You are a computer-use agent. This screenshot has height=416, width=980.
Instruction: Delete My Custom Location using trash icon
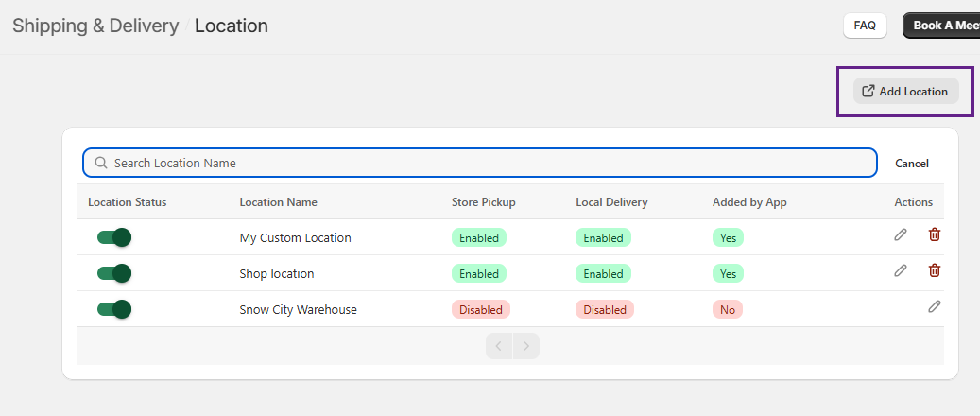935,235
